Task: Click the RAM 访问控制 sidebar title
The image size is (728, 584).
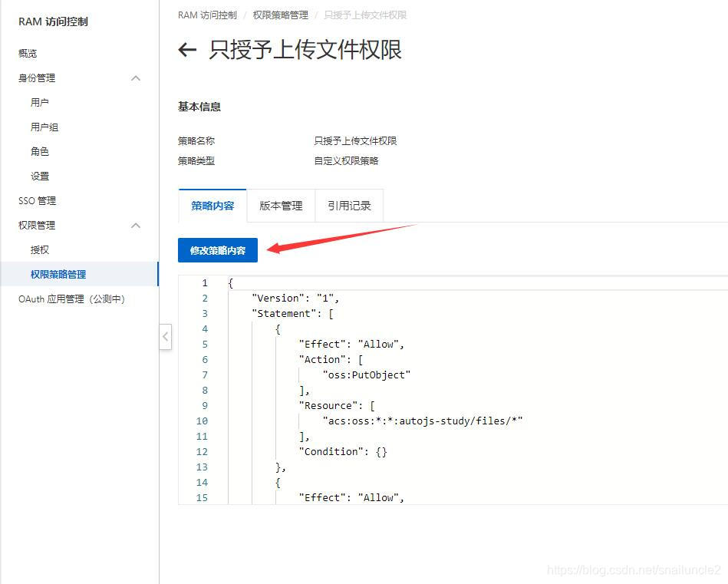Action: pyautogui.click(x=53, y=21)
